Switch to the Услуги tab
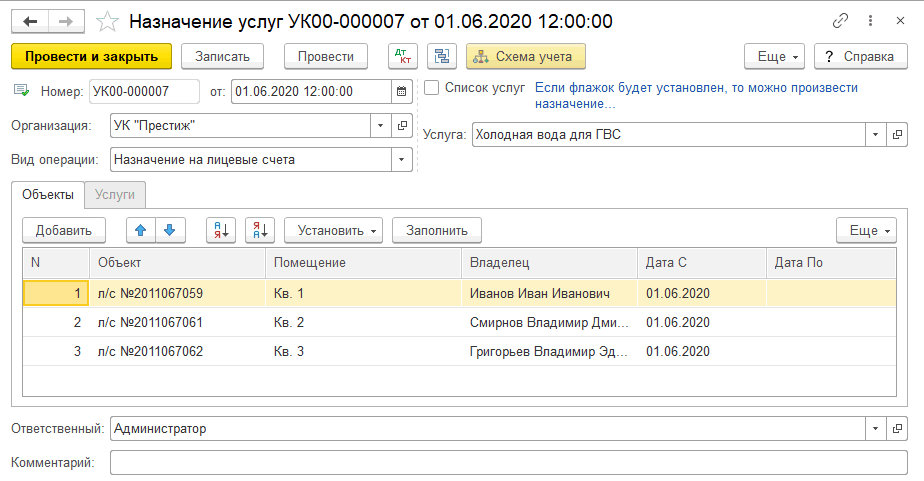Viewport: 924px width, 481px height. coord(116,194)
